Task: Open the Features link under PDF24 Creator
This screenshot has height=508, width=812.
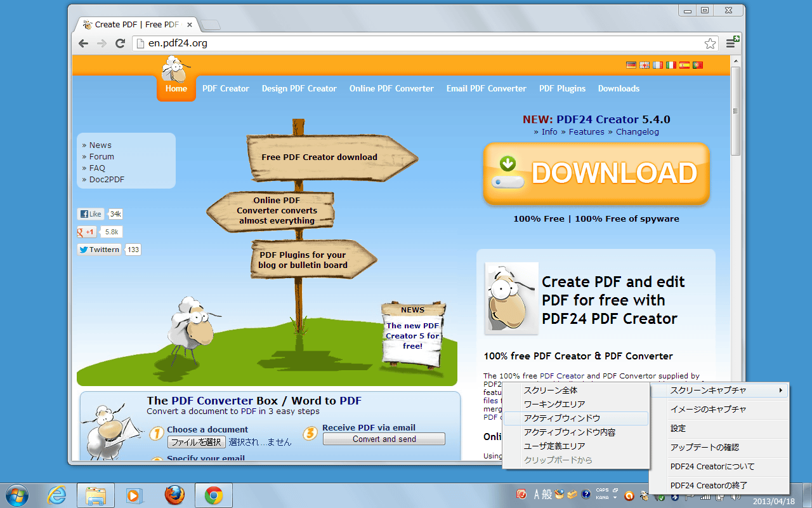Action: pos(586,131)
